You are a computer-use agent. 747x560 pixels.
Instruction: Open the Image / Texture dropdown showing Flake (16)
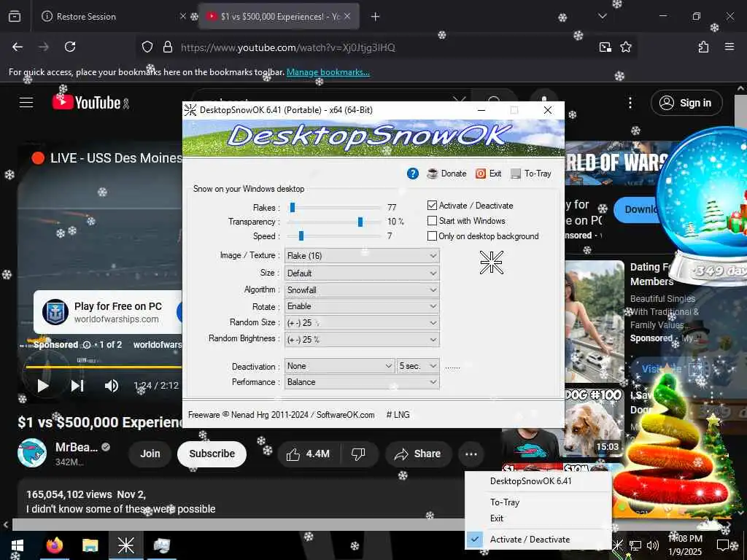tap(362, 256)
